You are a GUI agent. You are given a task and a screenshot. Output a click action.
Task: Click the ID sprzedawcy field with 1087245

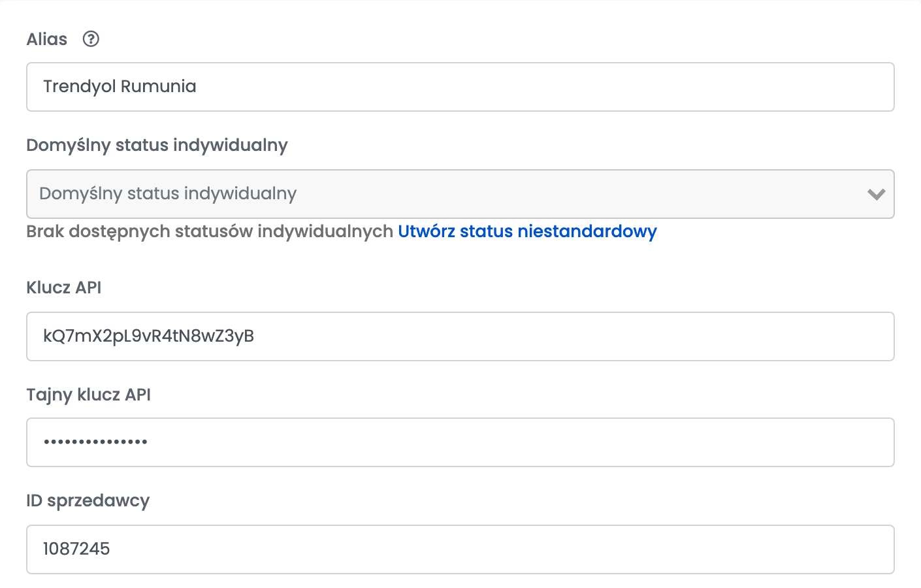[x=460, y=549]
